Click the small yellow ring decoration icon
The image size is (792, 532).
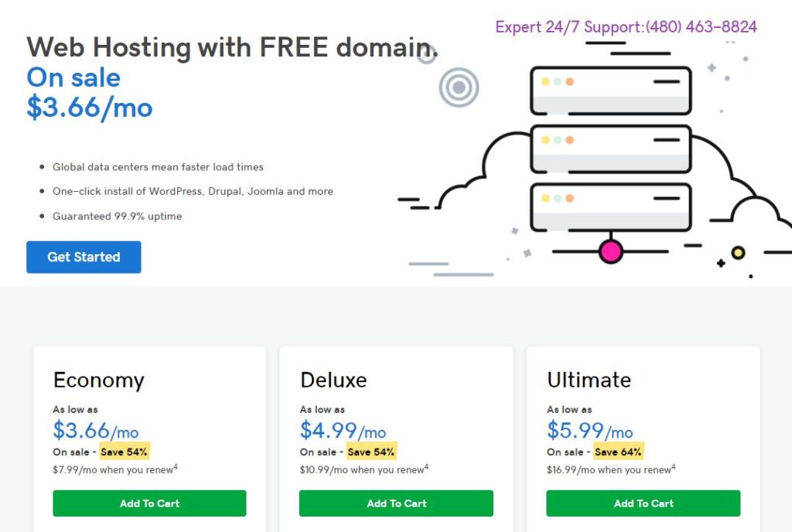point(738,252)
